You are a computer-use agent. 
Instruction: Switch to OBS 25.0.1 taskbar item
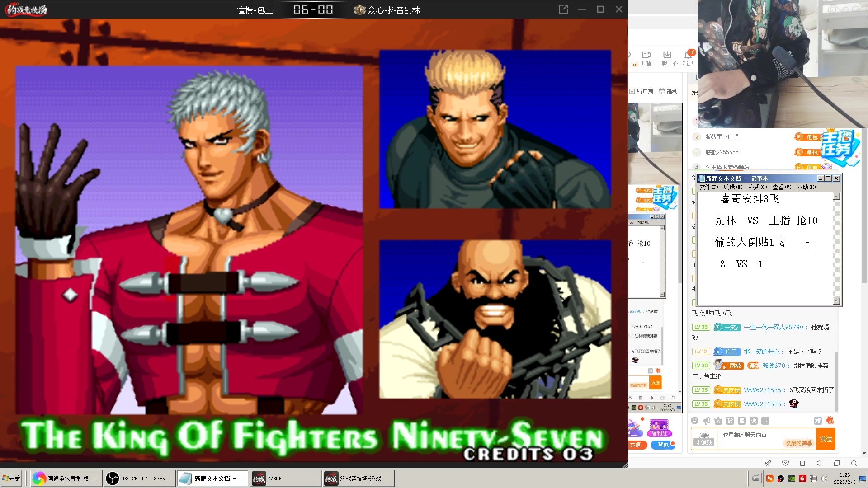point(139,479)
